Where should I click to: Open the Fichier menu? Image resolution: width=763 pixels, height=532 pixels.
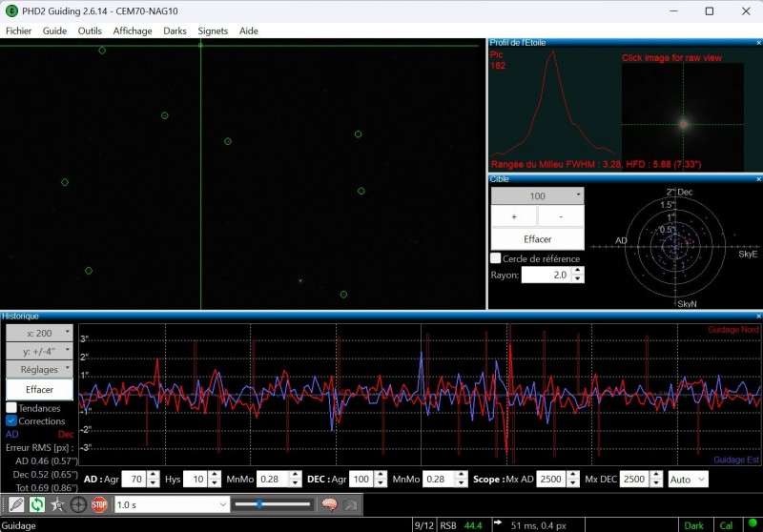(x=18, y=31)
